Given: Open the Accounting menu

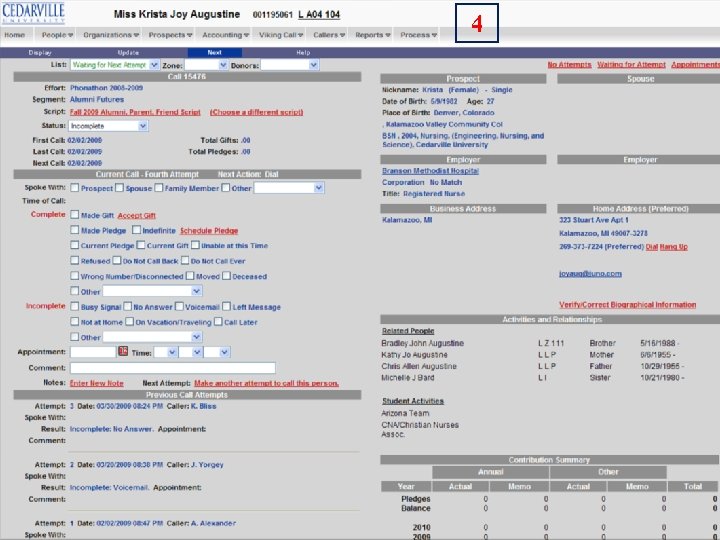Looking at the screenshot, I should coord(225,35).
